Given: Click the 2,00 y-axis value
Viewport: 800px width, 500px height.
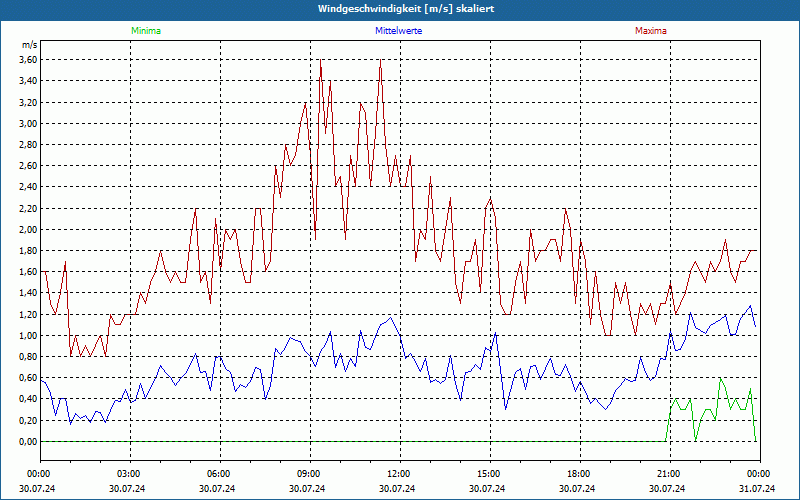Looking at the screenshot, I should (x=28, y=229).
